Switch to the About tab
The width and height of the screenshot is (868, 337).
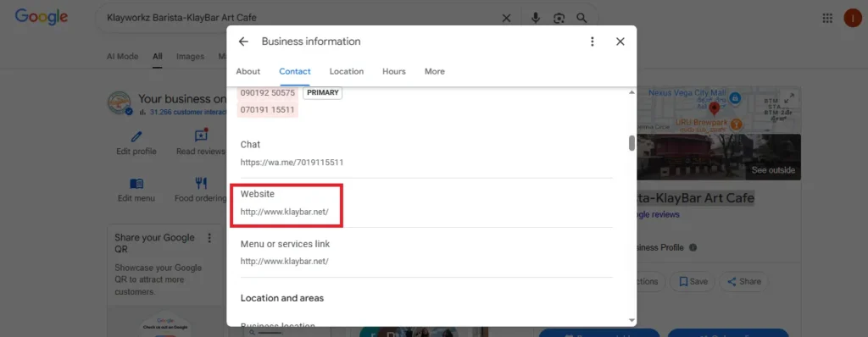(248, 71)
